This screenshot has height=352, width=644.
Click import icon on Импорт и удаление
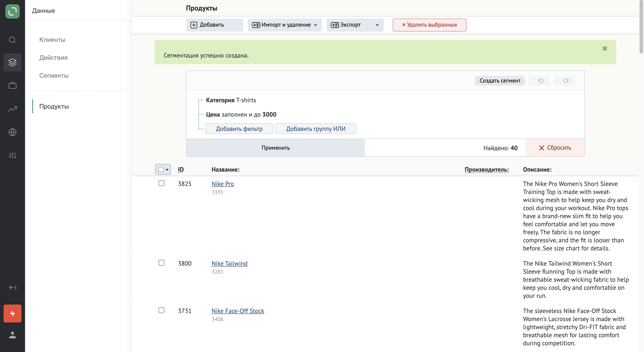(x=256, y=25)
